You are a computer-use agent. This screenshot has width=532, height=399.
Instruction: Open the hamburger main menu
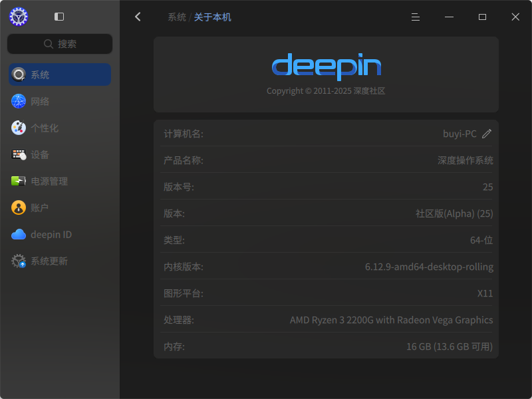[416, 17]
